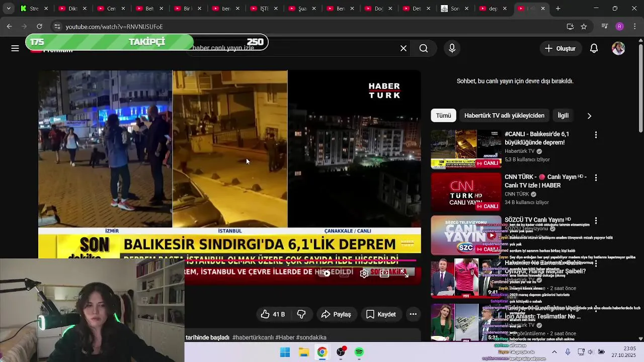Open options for Balıkesir'de 6,1 deprem video
The height and width of the screenshot is (362, 644).
(596, 135)
